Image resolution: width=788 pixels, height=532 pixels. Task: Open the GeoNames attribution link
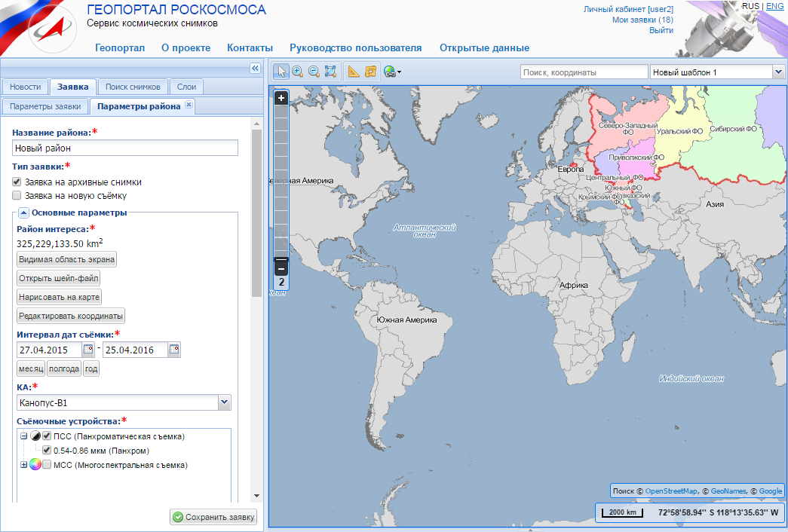728,491
